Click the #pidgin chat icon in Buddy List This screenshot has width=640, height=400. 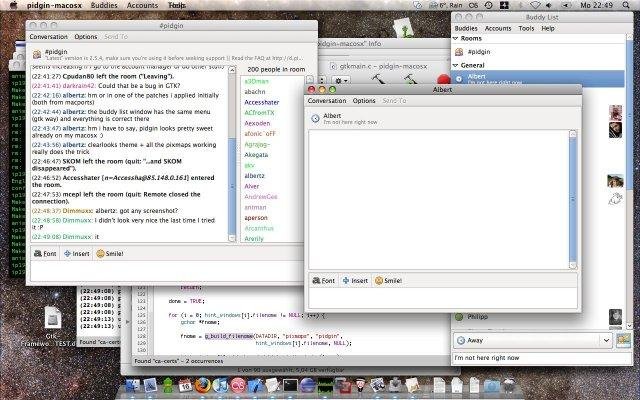pos(459,52)
